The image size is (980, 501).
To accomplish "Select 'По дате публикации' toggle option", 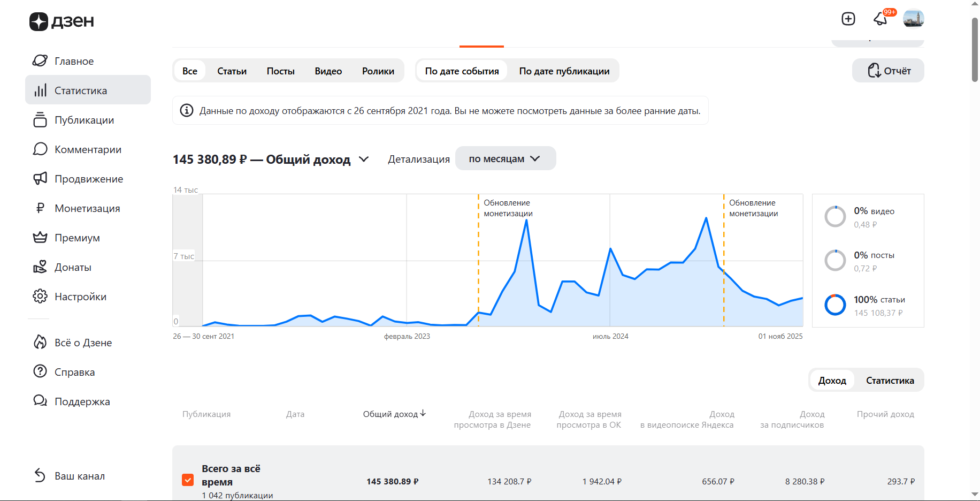I will click(564, 71).
